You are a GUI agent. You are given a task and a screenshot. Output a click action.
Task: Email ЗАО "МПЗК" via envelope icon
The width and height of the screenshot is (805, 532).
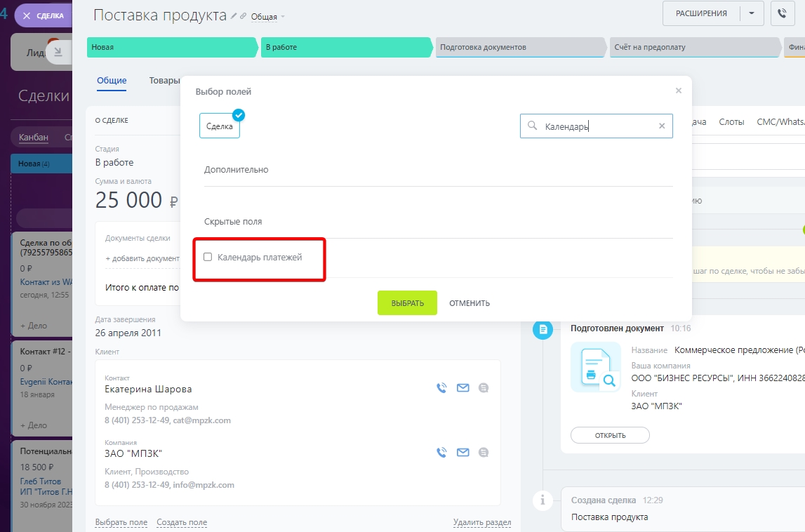pyautogui.click(x=463, y=453)
